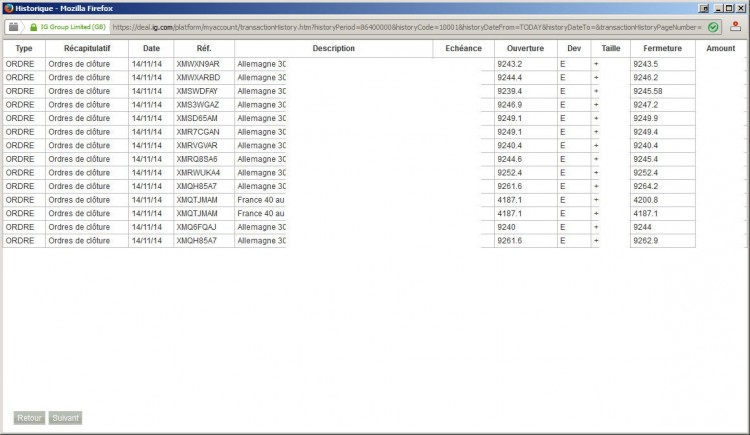Click the Fermeture column header
The width and height of the screenshot is (750, 435).
pyautogui.click(x=662, y=48)
